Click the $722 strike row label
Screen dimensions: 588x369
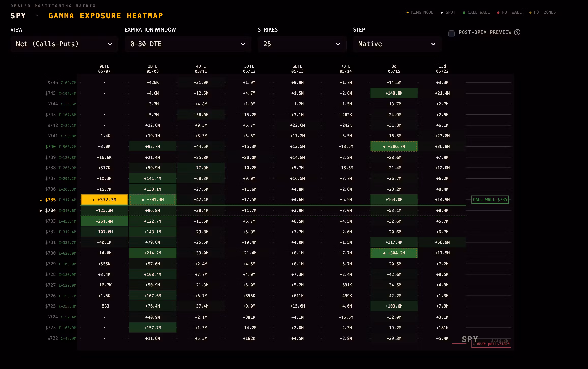pos(53,338)
